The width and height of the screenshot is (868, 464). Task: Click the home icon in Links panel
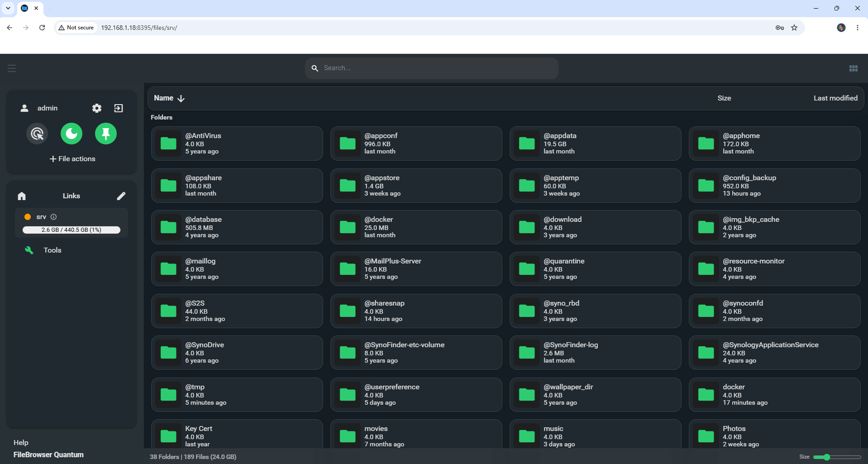(x=22, y=196)
